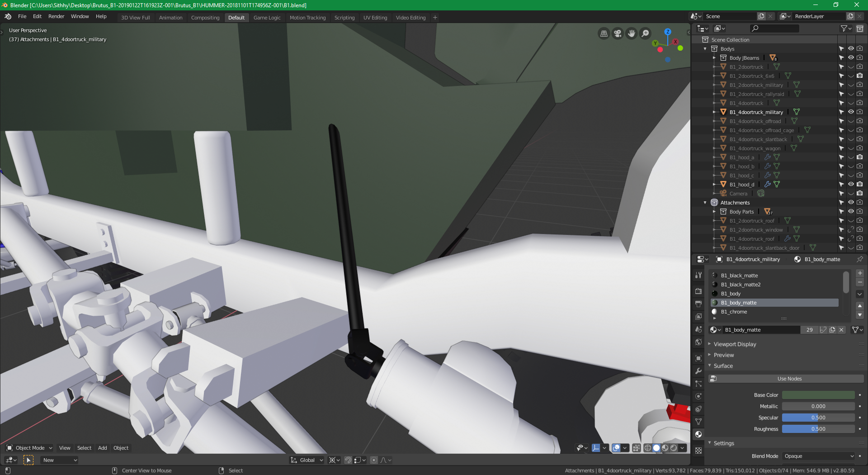Expand the Viewport Display panel
Viewport: 868px width, 475px height.
tap(735, 344)
